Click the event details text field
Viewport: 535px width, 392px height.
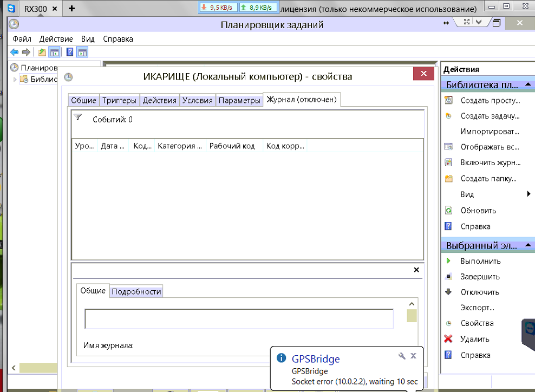(x=239, y=319)
